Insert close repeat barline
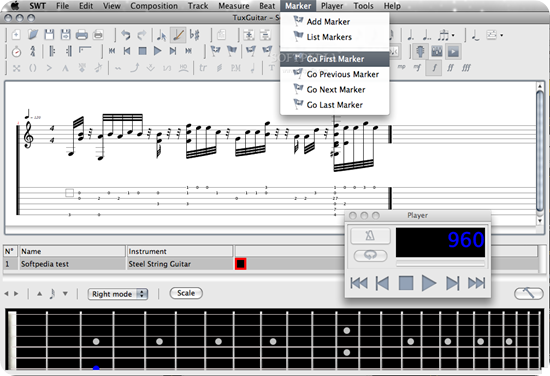This screenshot has height=376, width=550. click(69, 52)
